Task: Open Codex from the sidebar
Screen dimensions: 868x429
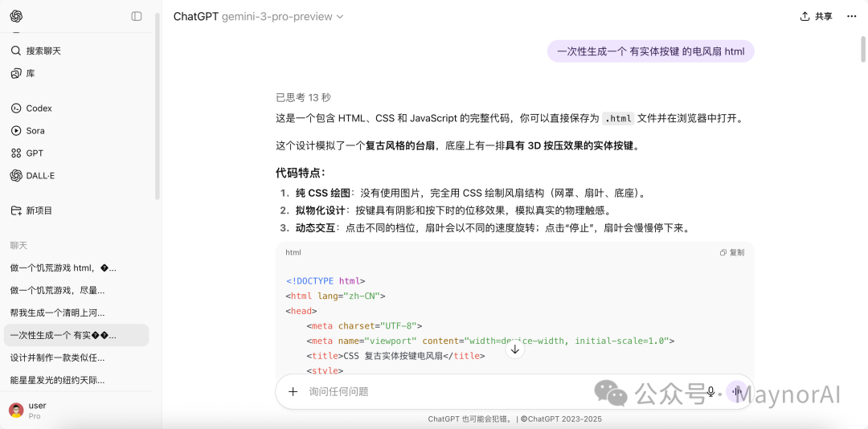Action: (76, 108)
